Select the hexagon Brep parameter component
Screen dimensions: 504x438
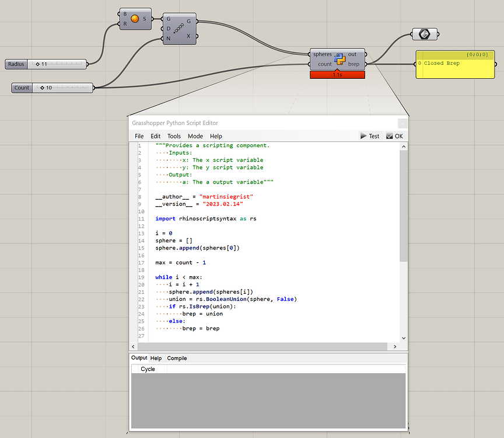point(425,34)
